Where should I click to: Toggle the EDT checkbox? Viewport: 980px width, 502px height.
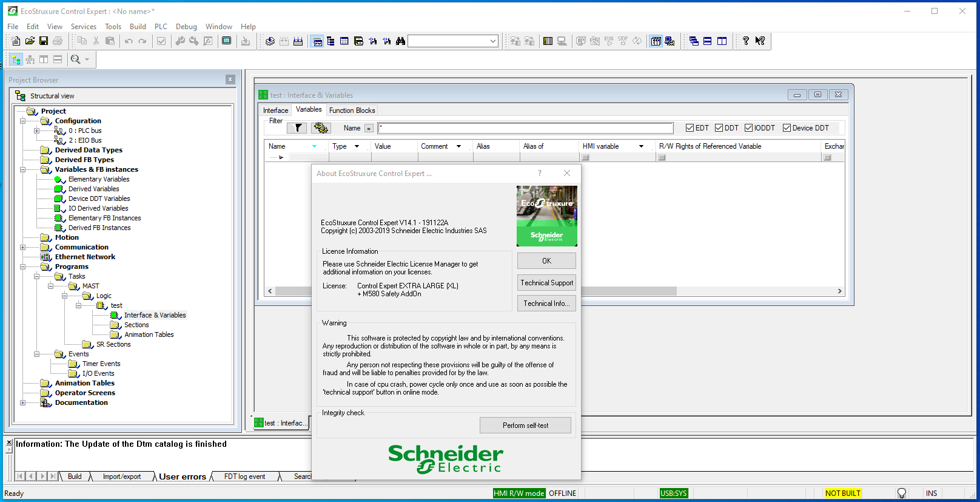pos(690,127)
